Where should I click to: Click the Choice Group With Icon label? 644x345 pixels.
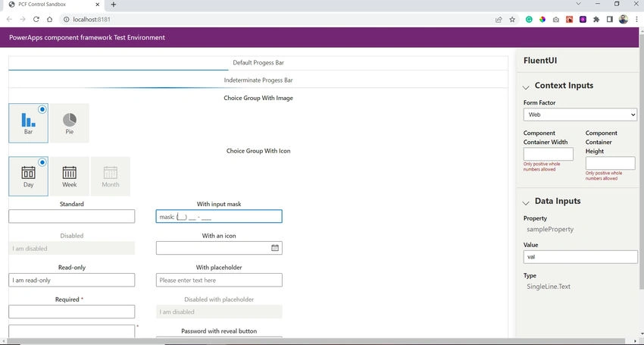tap(258, 151)
